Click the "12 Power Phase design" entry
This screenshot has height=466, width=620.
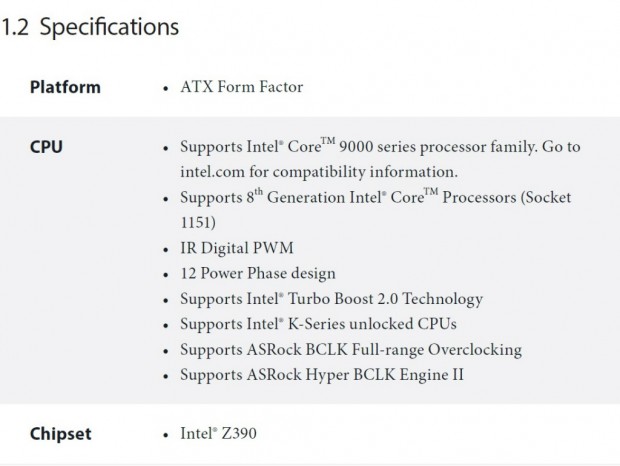257,273
